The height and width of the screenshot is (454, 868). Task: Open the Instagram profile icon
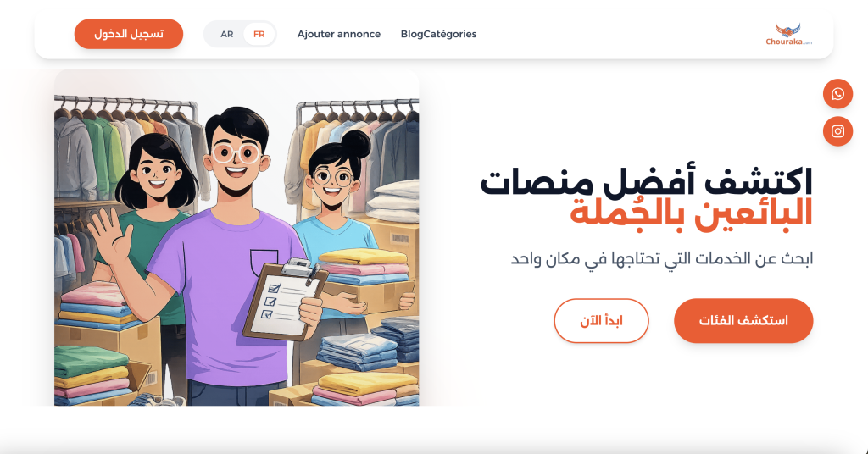837,131
